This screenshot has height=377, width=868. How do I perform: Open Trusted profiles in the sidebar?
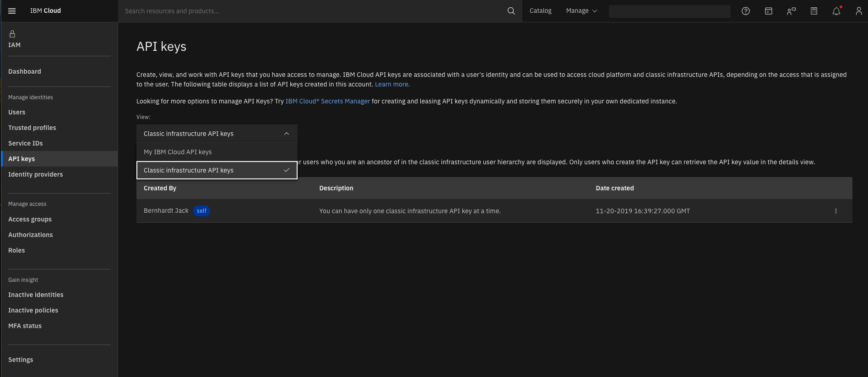click(x=32, y=128)
